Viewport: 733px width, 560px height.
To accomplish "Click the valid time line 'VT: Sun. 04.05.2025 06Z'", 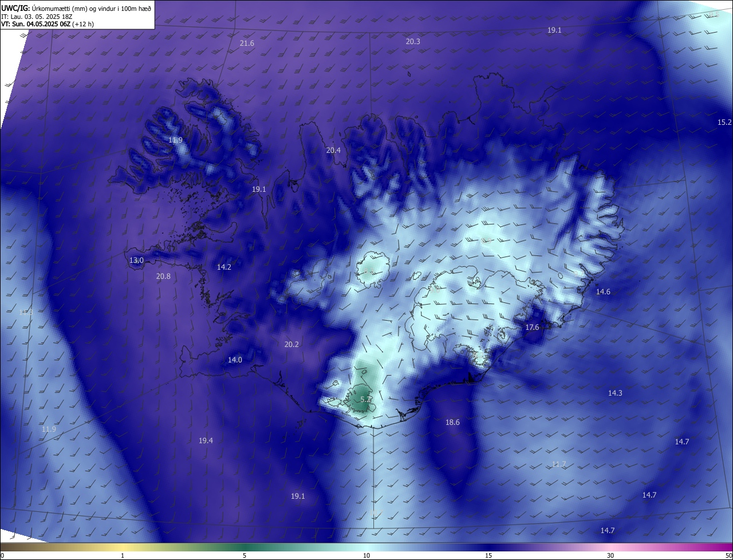I will click(x=48, y=24).
